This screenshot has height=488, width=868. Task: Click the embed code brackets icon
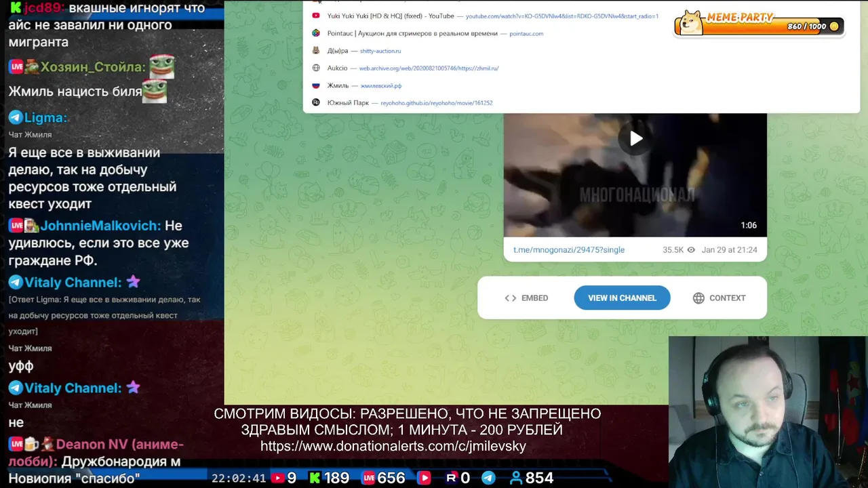pos(511,298)
